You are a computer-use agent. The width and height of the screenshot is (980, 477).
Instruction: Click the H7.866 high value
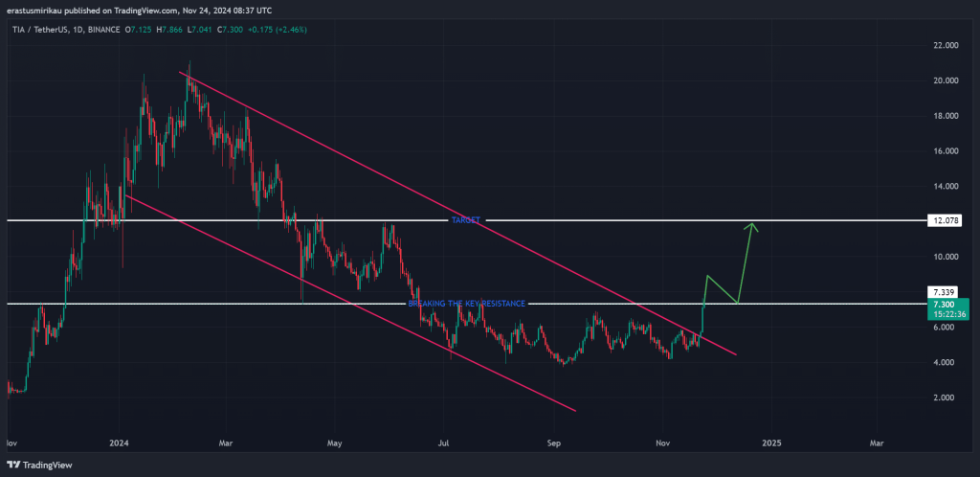[x=168, y=30]
